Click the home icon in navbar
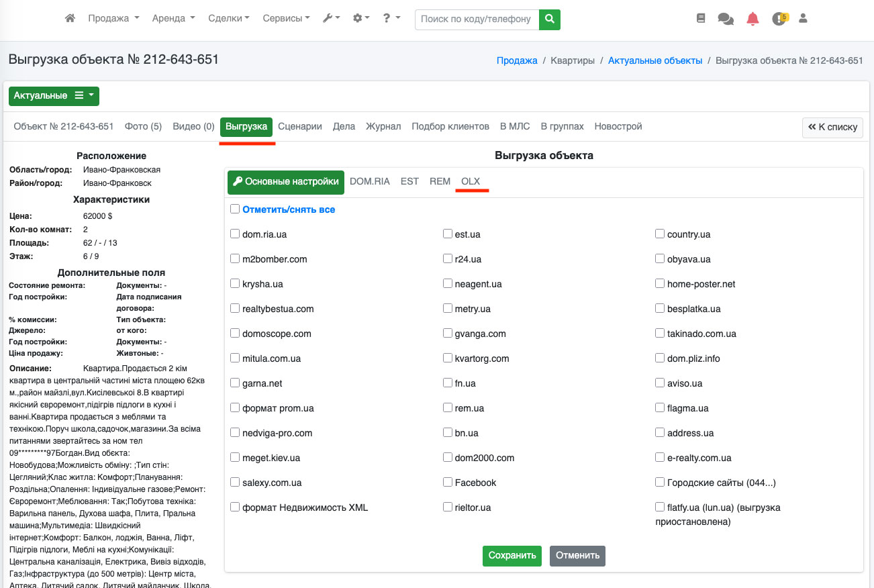The width and height of the screenshot is (874, 588). pyautogui.click(x=70, y=19)
